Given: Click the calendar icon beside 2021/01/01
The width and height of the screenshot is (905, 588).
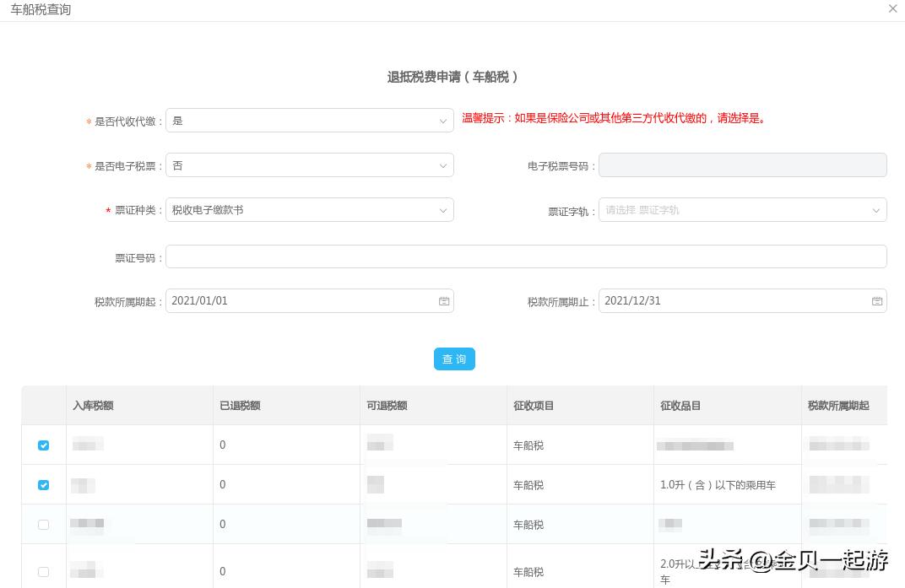Looking at the screenshot, I should click(x=444, y=300).
